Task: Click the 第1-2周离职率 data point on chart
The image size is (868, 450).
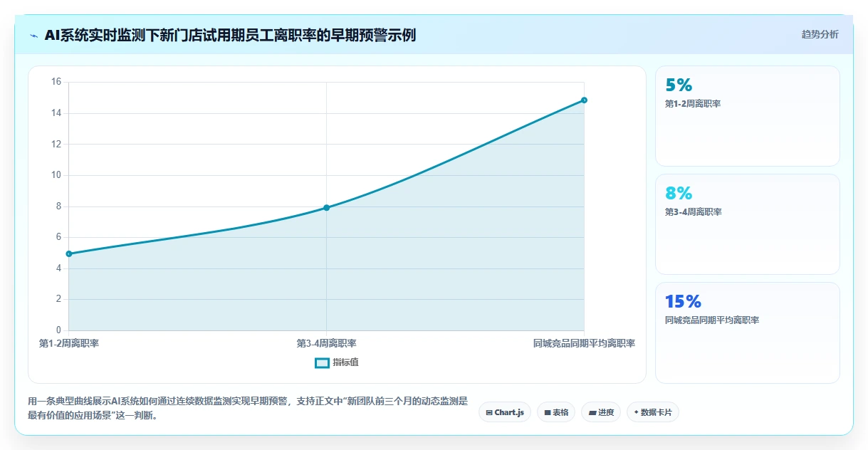Action: 69,253
